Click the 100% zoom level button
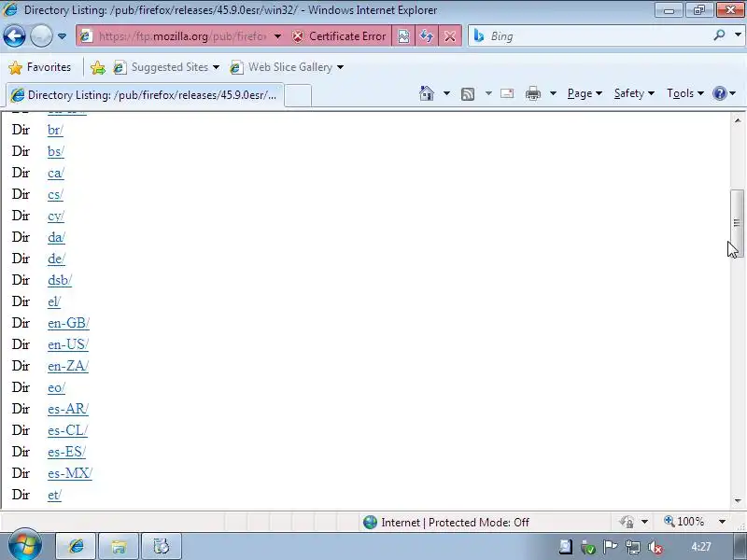This screenshot has height=560, width=747. point(684,522)
